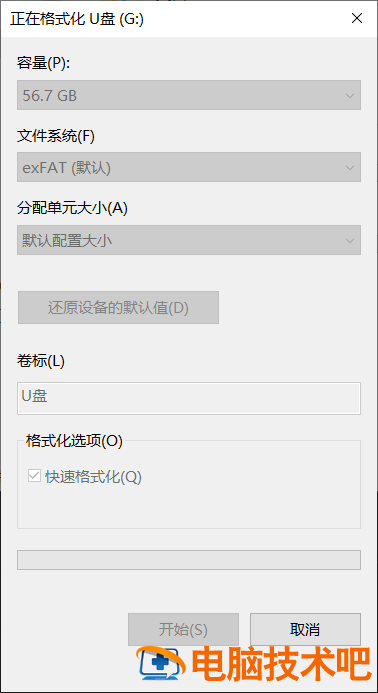
Task: Click the 格式化选项(O) group title
Action: click(74, 441)
